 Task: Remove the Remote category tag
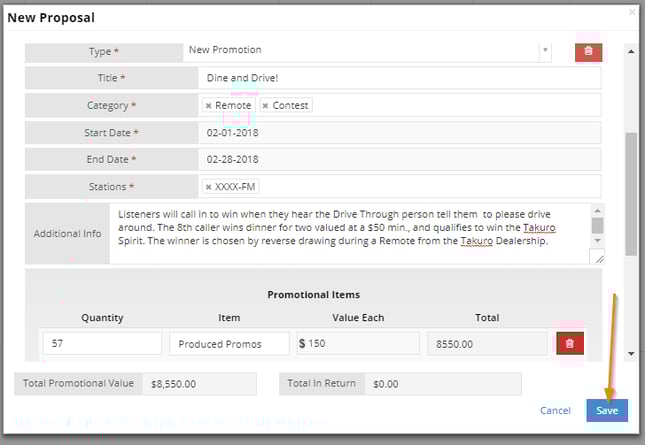pos(209,106)
